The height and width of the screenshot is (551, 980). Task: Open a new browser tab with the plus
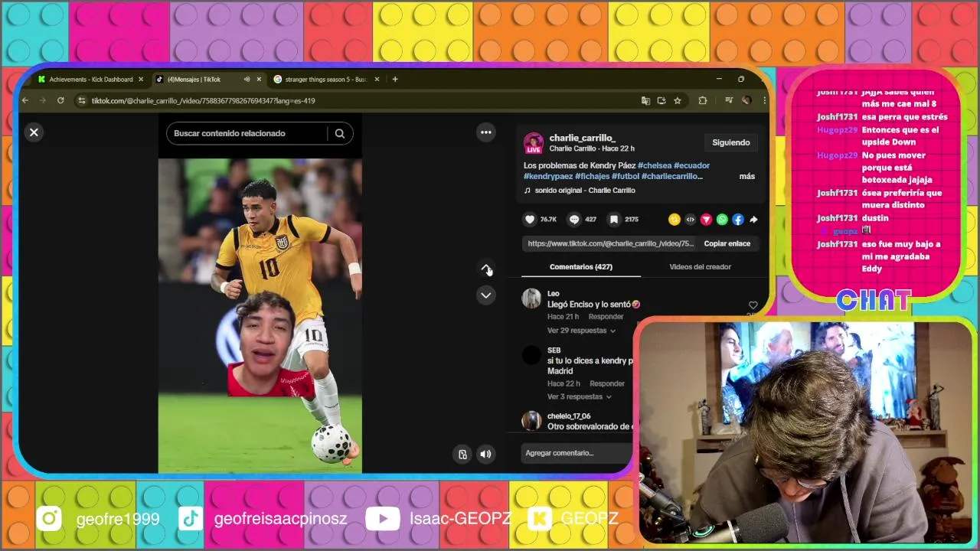(x=395, y=79)
